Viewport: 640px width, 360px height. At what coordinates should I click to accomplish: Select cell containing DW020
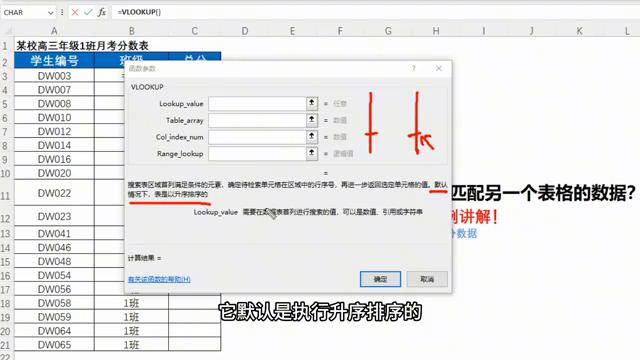point(54,173)
